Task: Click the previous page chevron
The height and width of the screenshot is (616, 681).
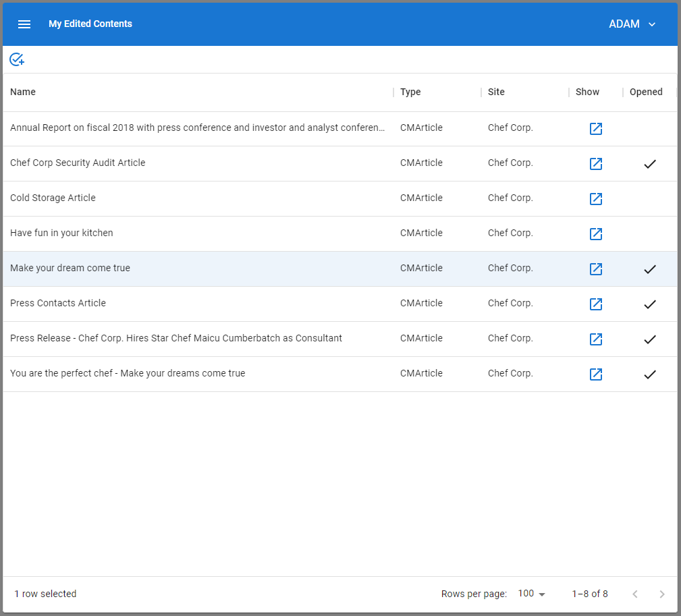Action: pyautogui.click(x=635, y=594)
